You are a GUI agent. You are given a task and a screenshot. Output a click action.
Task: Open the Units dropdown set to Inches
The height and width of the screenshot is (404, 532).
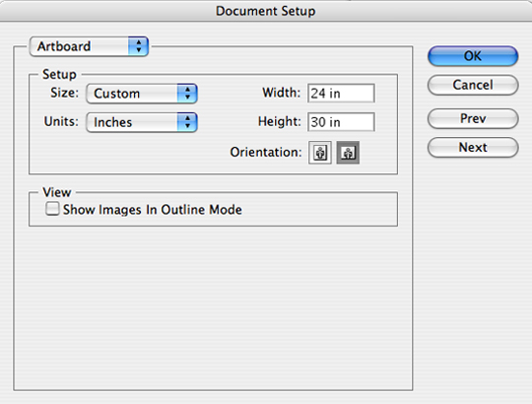(142, 122)
